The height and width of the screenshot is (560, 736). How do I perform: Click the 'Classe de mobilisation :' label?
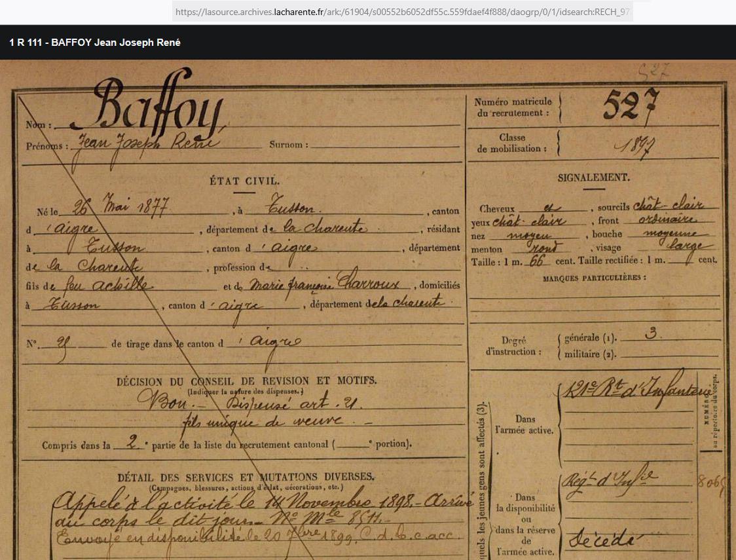tap(512, 143)
